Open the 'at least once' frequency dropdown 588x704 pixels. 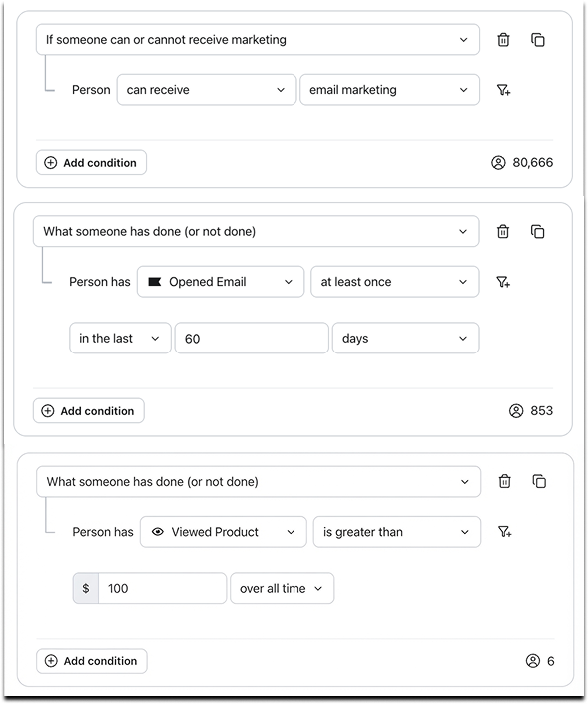[394, 282]
